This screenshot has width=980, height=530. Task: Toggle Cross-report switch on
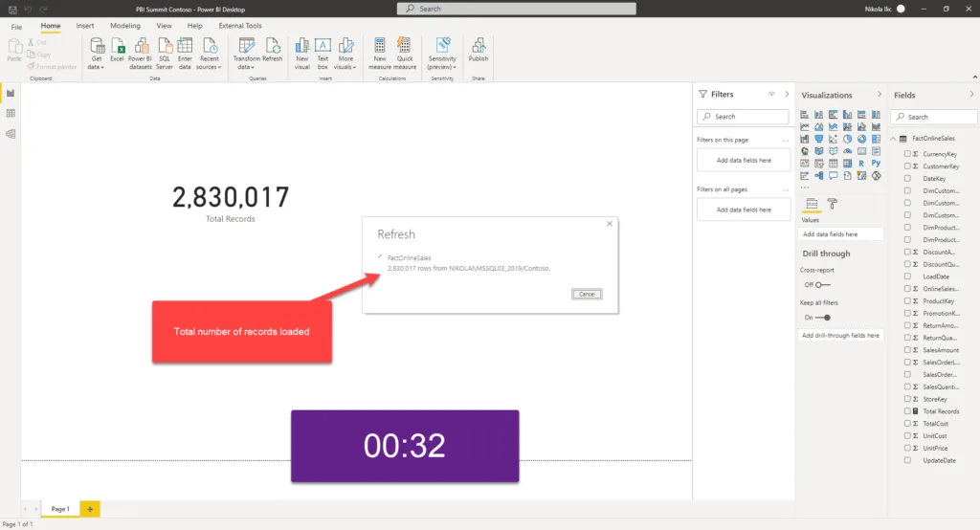click(822, 285)
